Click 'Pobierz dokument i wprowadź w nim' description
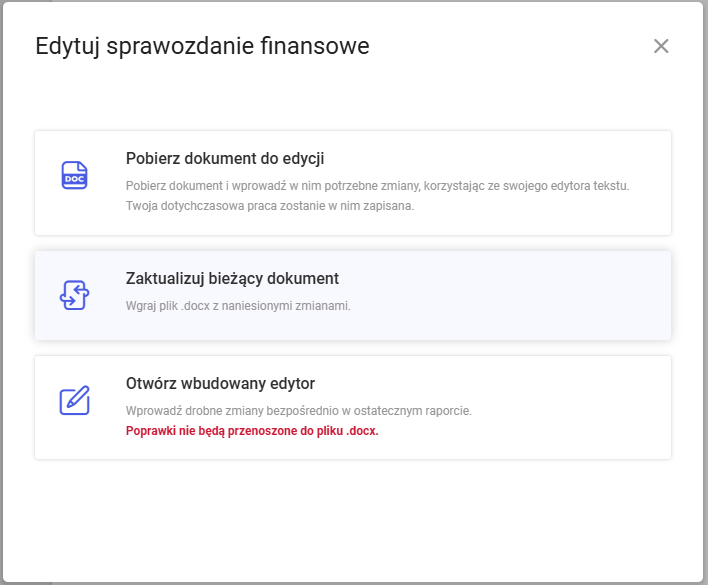Screen dimensions: 708x585 (x=377, y=186)
